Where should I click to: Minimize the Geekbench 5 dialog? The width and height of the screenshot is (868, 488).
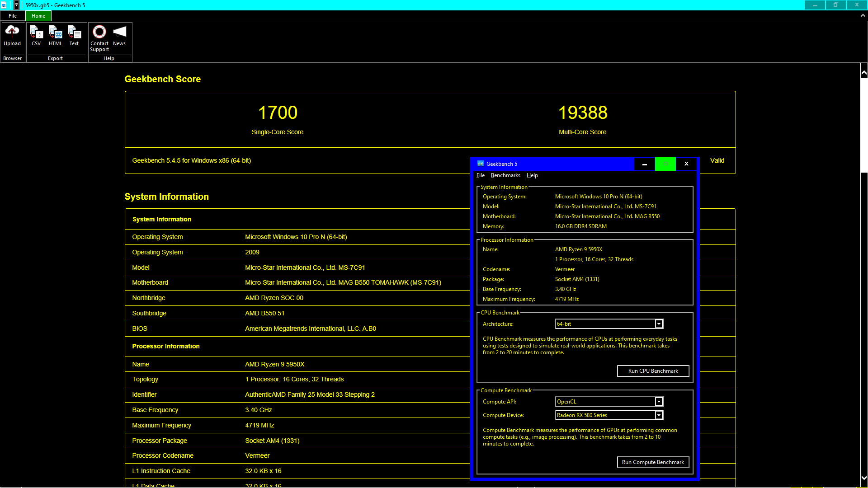point(645,164)
